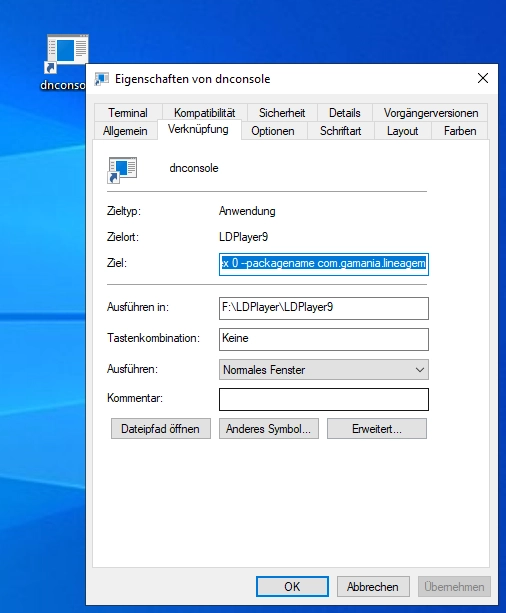Open the Layout tab
The width and height of the screenshot is (506, 613).
point(402,131)
